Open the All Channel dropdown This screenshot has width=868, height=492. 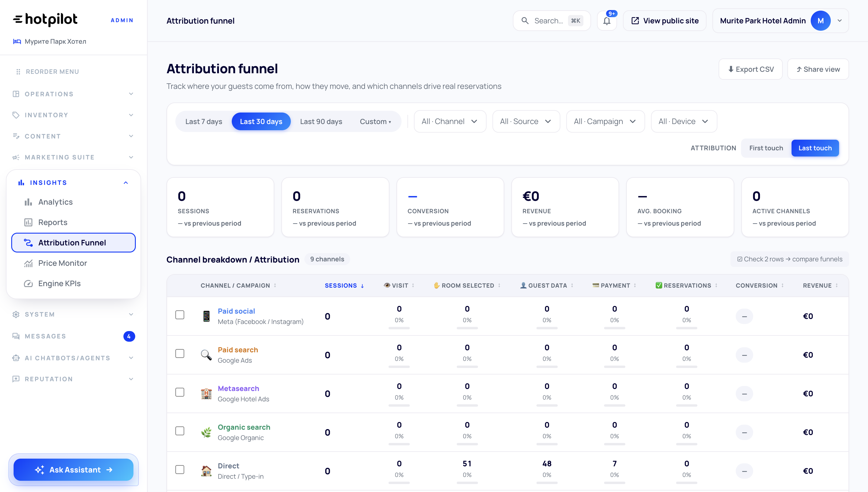(x=450, y=121)
